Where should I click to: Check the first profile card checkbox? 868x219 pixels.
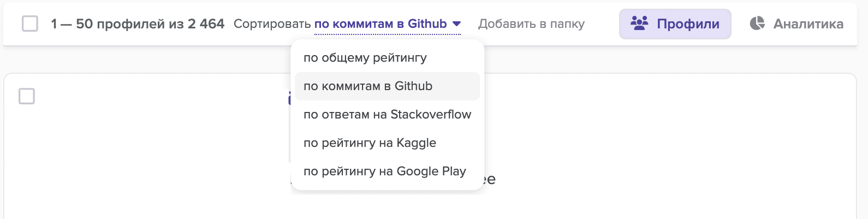coord(27,96)
